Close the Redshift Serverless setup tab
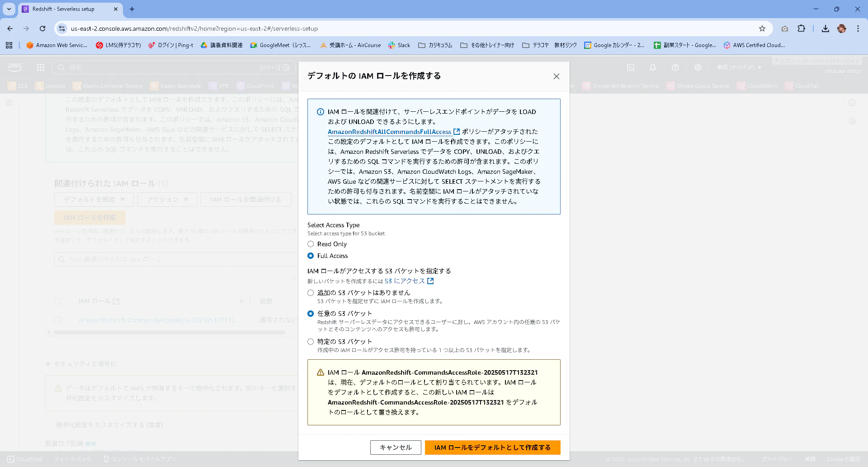 [116, 9]
